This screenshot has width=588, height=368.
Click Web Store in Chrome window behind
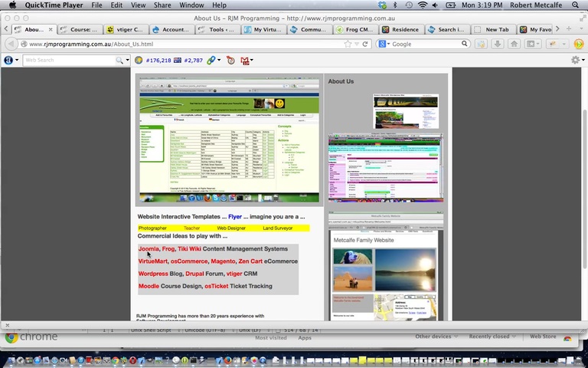pyautogui.click(x=543, y=337)
